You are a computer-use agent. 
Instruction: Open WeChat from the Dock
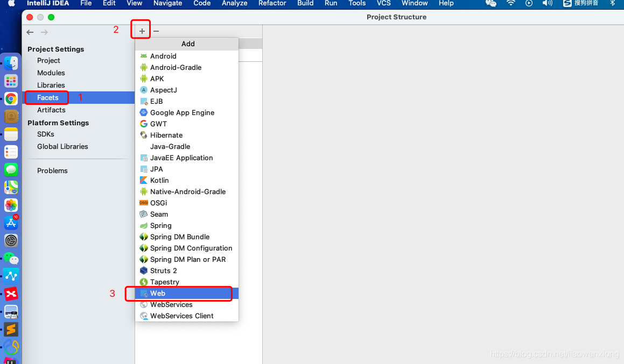click(x=11, y=258)
